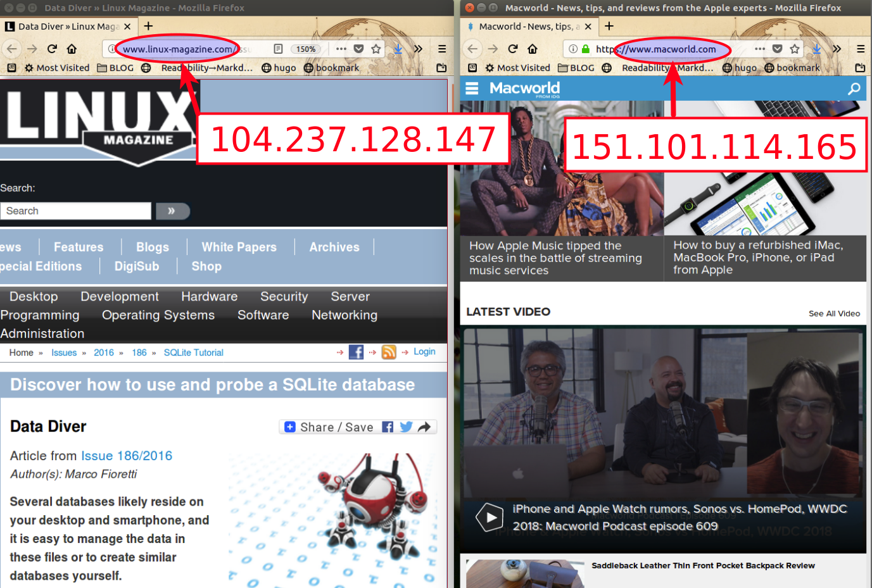
Task: Go back in Macworld window
Action: click(472, 49)
